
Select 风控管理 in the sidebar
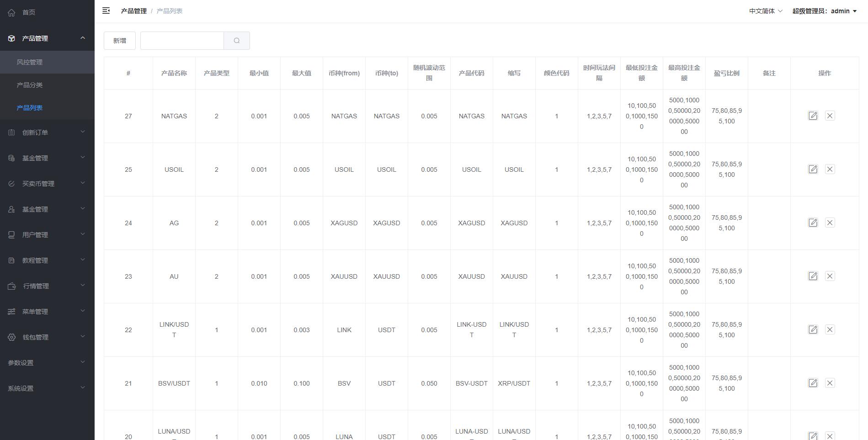pos(30,62)
